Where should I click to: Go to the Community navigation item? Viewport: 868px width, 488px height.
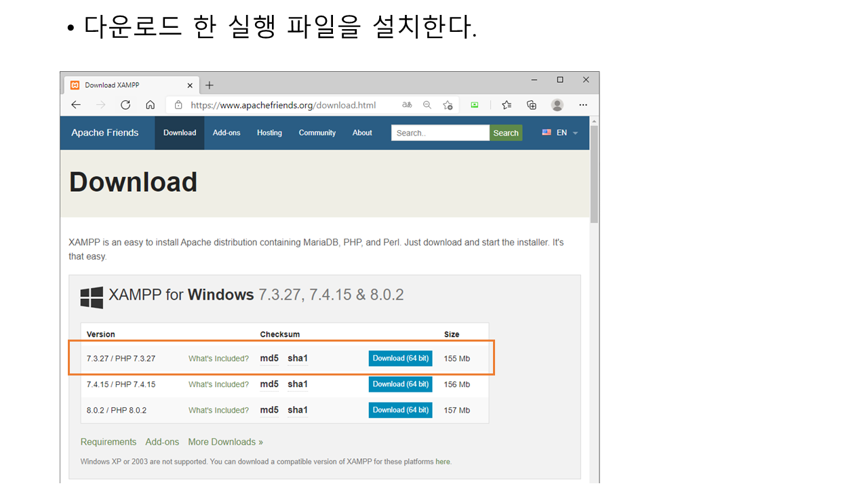click(317, 133)
